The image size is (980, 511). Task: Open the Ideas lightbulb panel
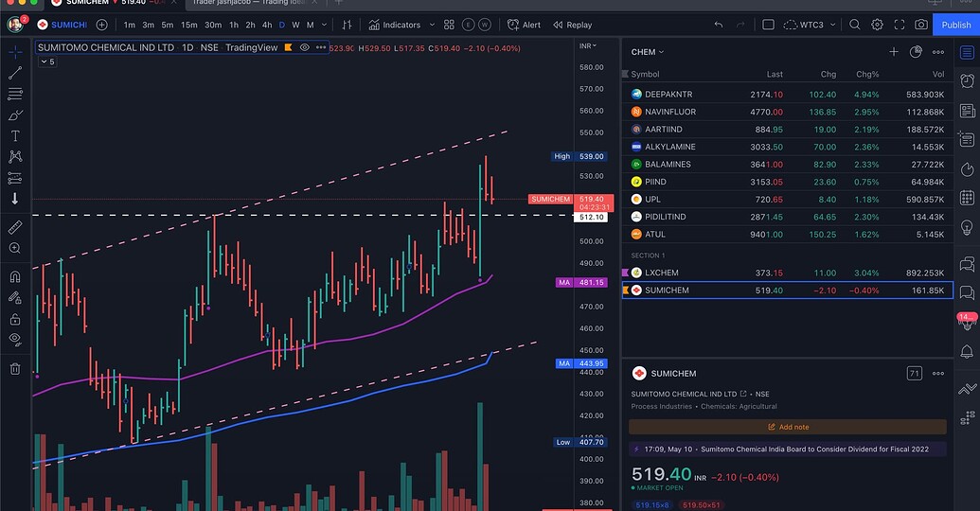(x=967, y=227)
